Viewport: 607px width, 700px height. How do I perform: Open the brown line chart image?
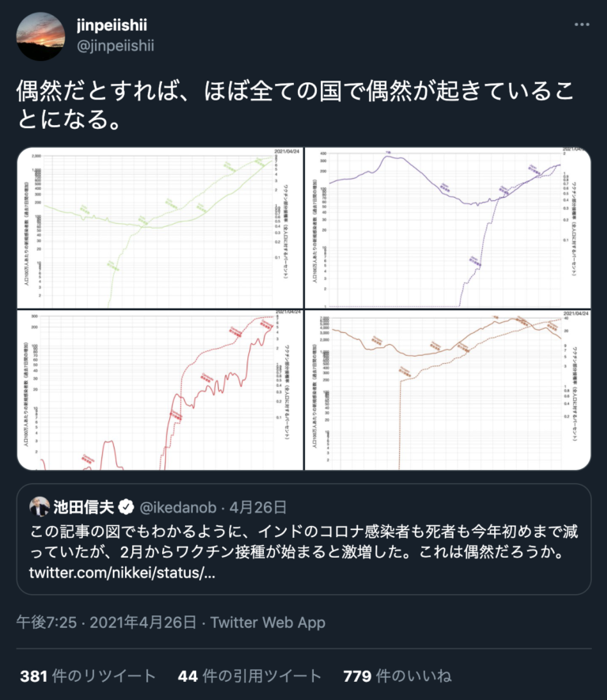448,390
